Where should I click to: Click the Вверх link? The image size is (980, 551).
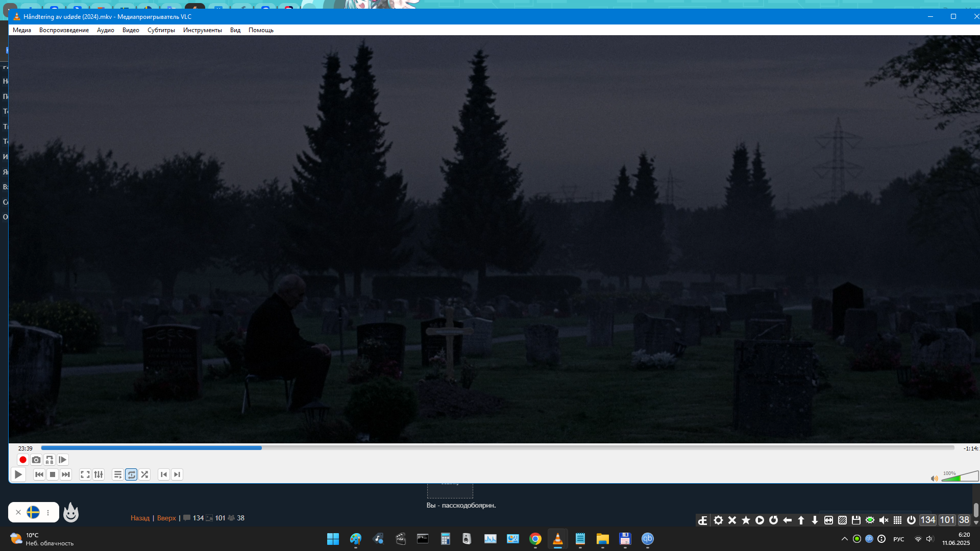pyautogui.click(x=166, y=518)
